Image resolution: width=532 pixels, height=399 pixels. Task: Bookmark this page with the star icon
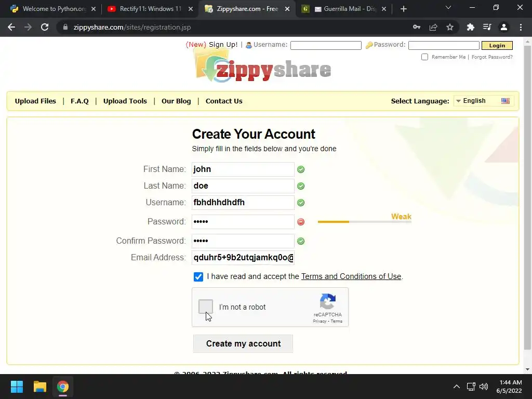[450, 27]
